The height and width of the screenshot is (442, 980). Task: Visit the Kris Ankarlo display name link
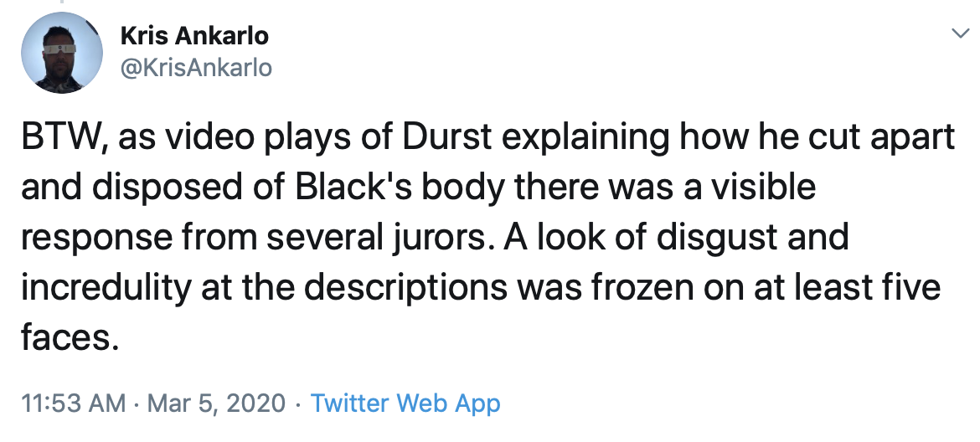tap(194, 36)
